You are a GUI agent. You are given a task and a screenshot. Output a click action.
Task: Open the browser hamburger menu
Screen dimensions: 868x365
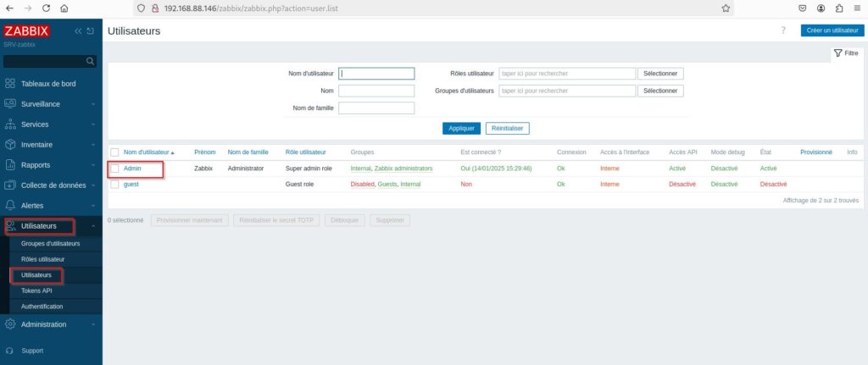coord(857,8)
